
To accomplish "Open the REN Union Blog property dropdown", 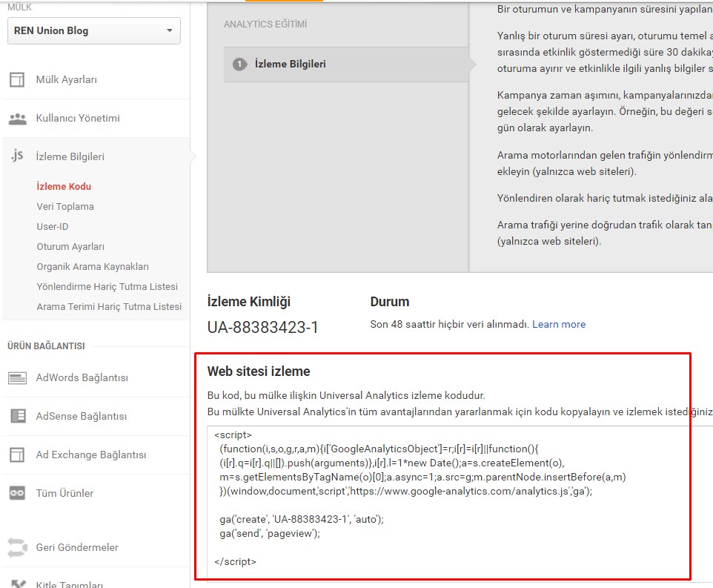I will 93,31.
